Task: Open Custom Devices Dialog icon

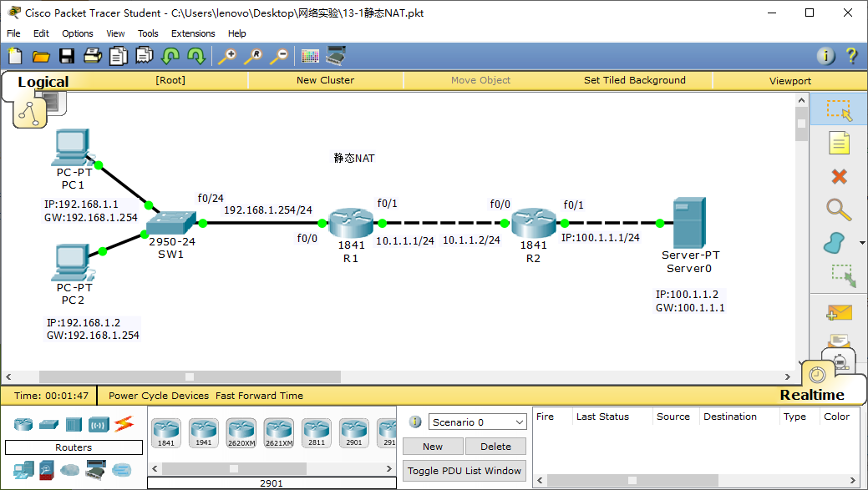Action: click(336, 55)
